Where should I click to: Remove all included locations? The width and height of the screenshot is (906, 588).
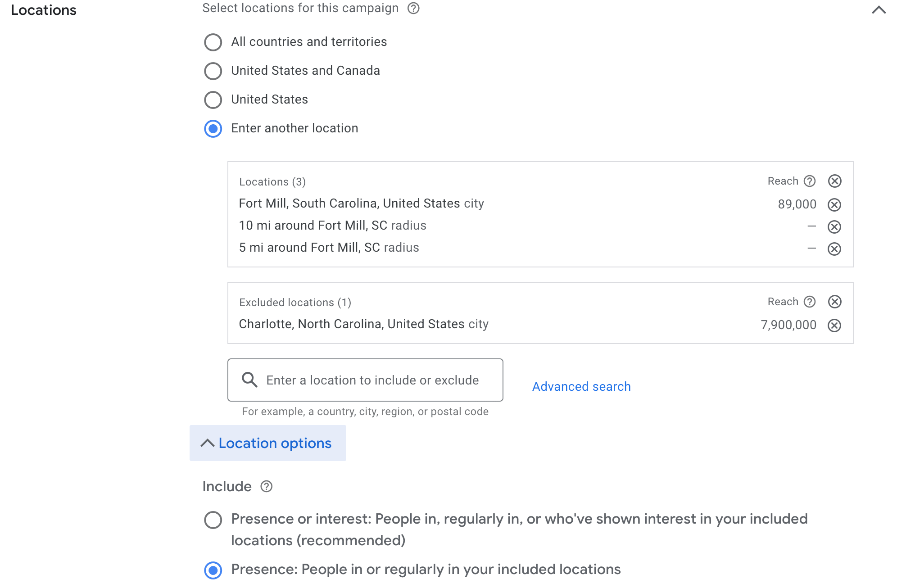click(835, 181)
